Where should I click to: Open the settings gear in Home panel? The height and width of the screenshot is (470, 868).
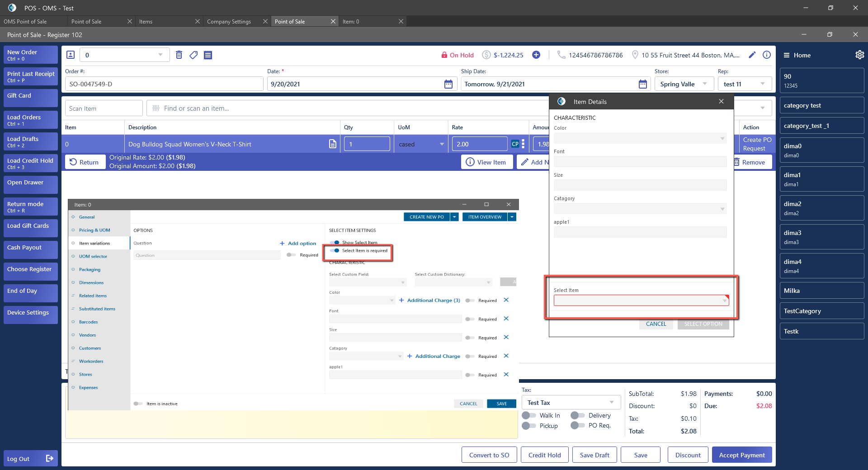coord(859,55)
